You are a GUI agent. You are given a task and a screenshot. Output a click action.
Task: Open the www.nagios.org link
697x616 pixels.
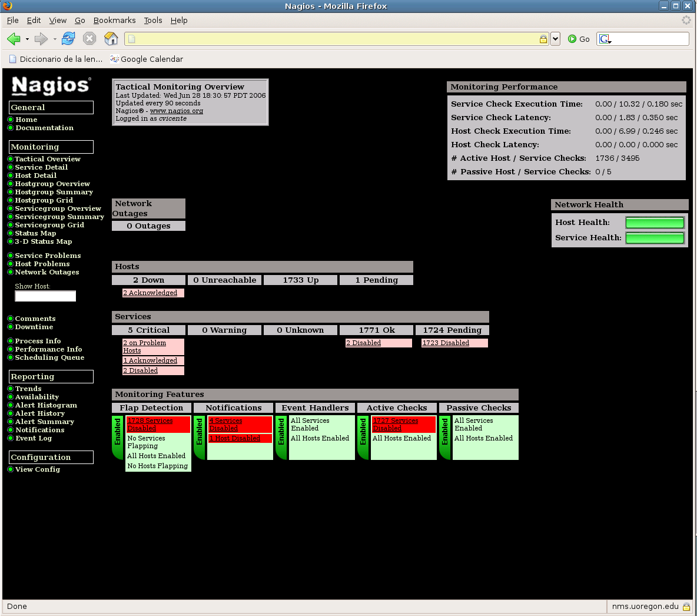point(177,111)
